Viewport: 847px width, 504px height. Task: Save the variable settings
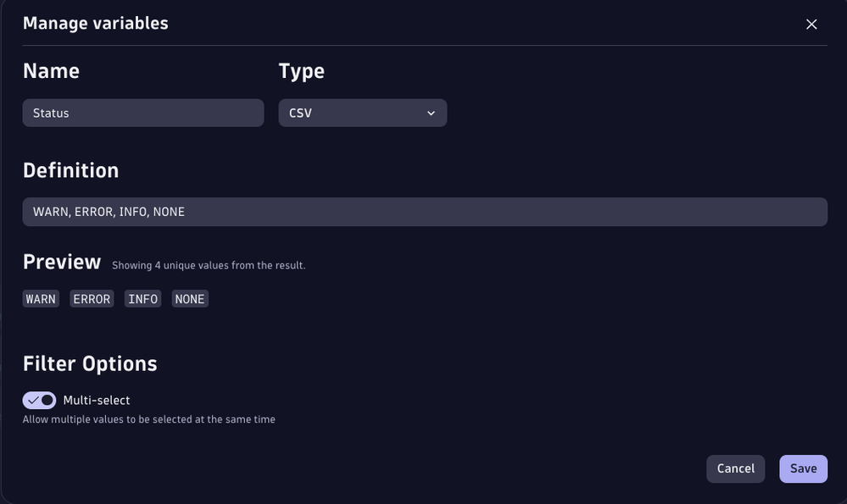point(803,468)
